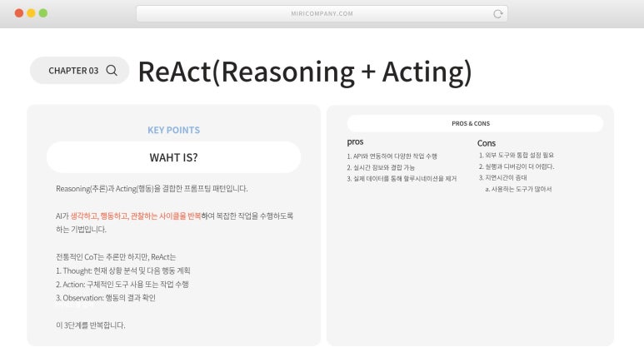Screen dimensions: 644x362
Task: Click pros item "1. API와 연동하여 다양한 작업 수행"
Action: pyautogui.click(x=392, y=156)
